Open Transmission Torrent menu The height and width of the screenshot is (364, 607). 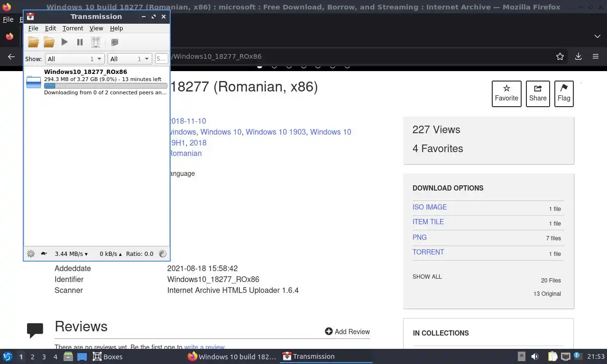click(x=73, y=28)
